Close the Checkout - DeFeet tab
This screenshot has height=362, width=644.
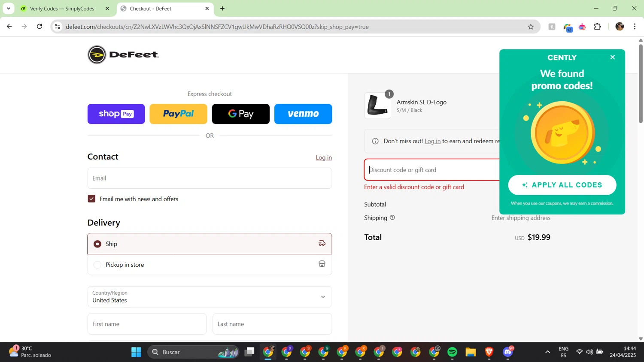[207, 9]
